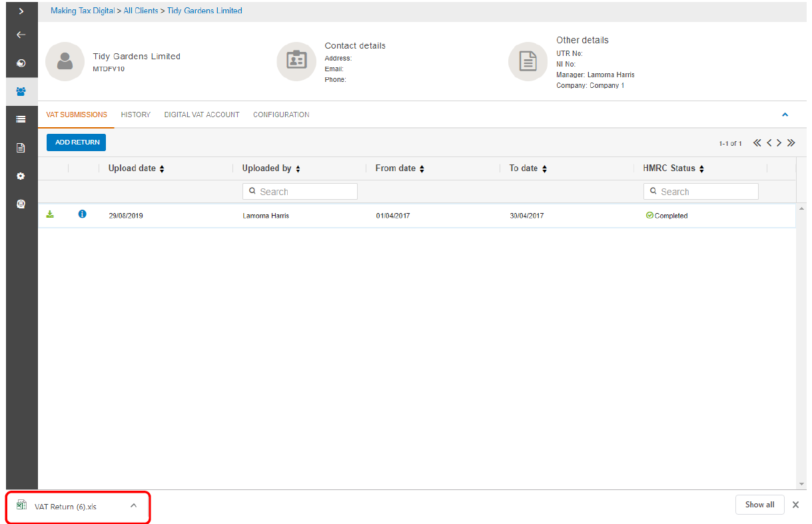812x524 pixels.
Task: Open options for VAT Return (6).xls download
Action: [133, 505]
